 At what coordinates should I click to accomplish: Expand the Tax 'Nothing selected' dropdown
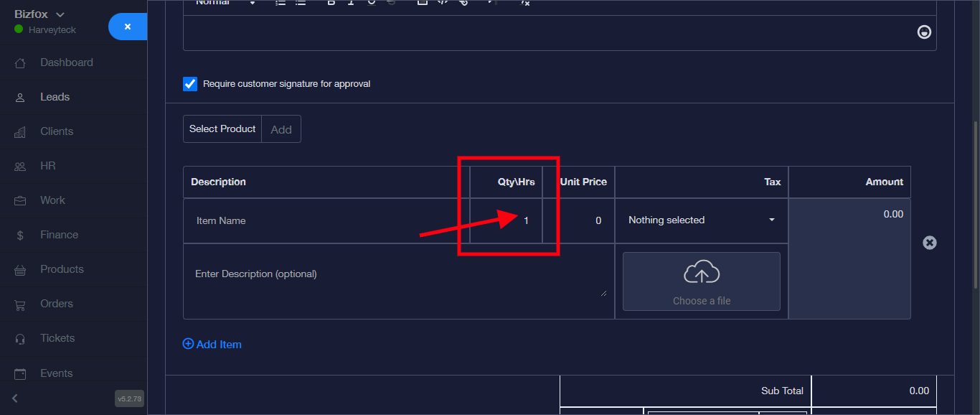coord(701,220)
